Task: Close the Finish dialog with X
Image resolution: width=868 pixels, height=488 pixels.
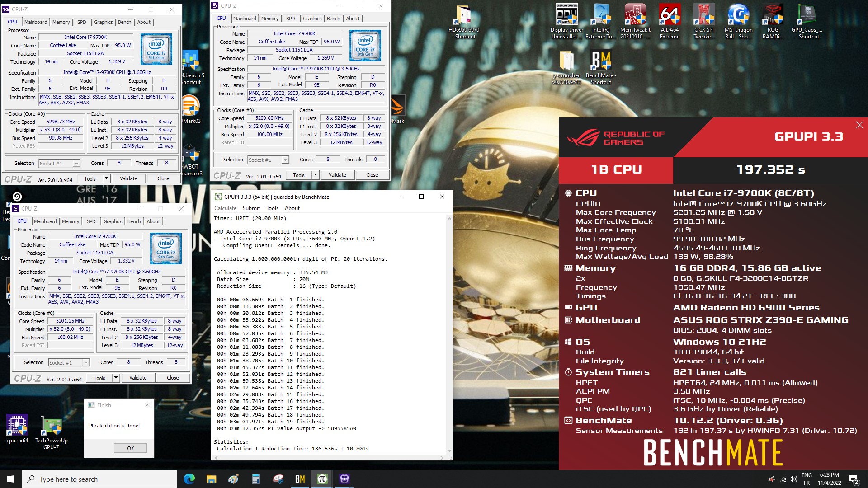Action: (x=147, y=405)
